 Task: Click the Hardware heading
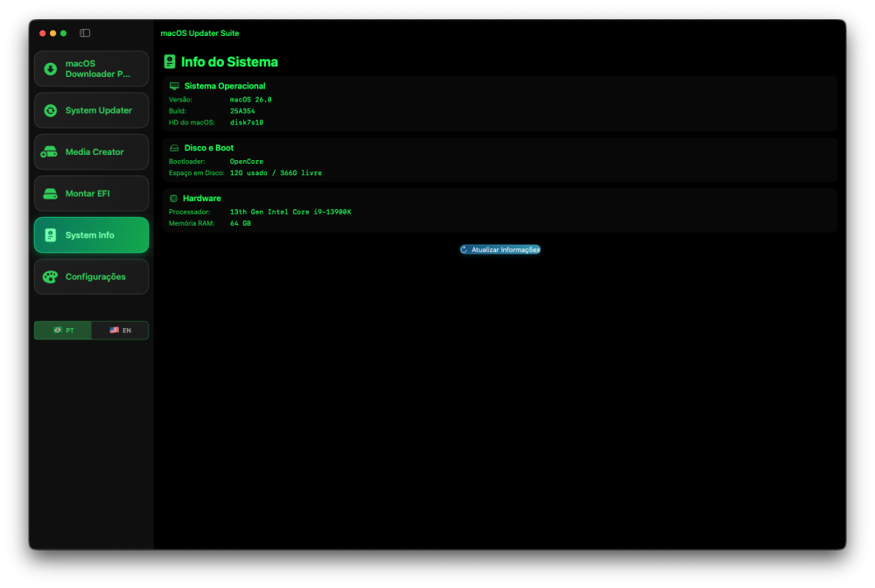point(202,199)
